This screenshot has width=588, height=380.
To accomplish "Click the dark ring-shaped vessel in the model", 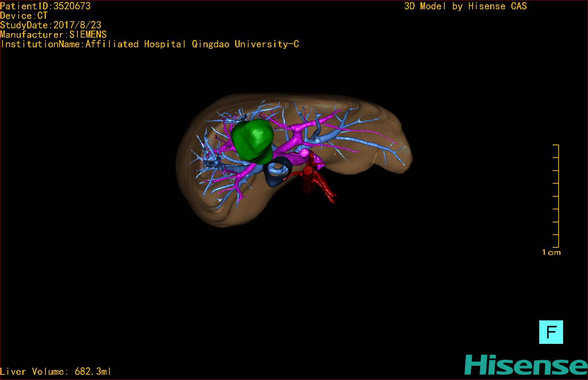I will [278, 171].
